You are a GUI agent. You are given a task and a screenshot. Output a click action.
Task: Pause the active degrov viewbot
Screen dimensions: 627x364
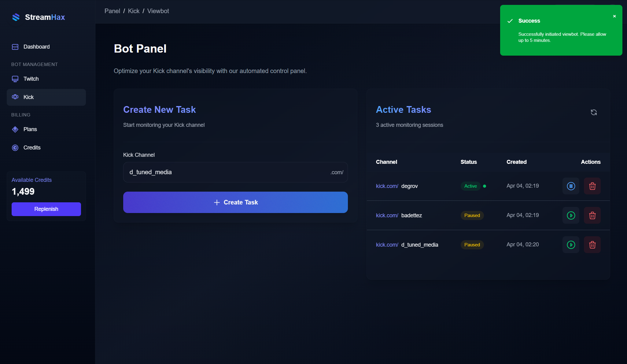(x=571, y=186)
